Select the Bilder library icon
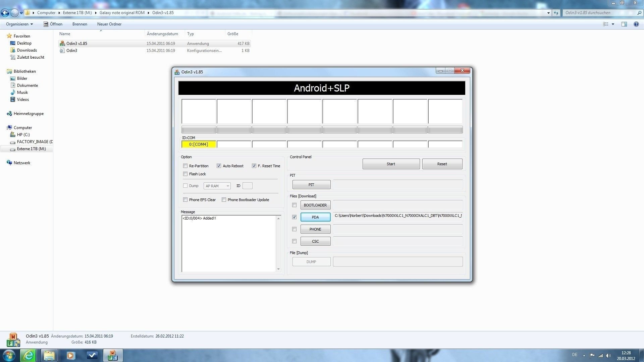 [x=13, y=78]
